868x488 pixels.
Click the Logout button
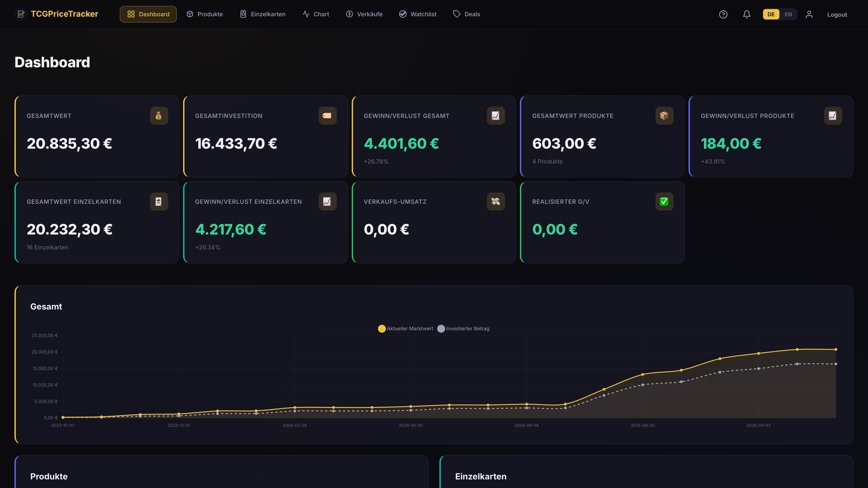[837, 14]
